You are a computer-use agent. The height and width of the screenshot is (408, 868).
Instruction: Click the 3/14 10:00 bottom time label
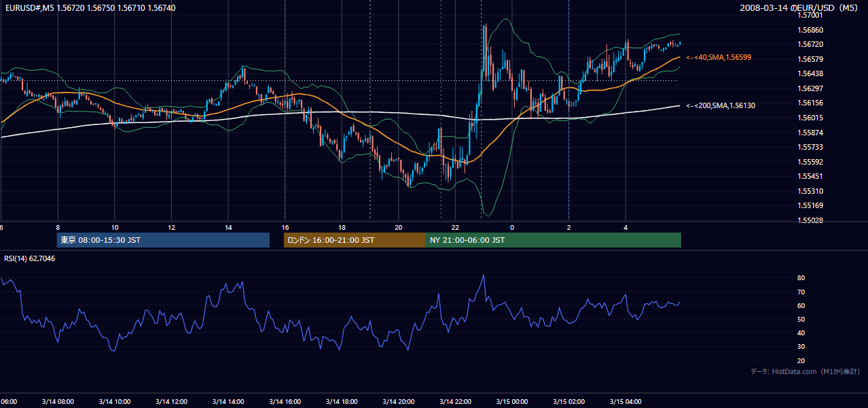(114, 401)
